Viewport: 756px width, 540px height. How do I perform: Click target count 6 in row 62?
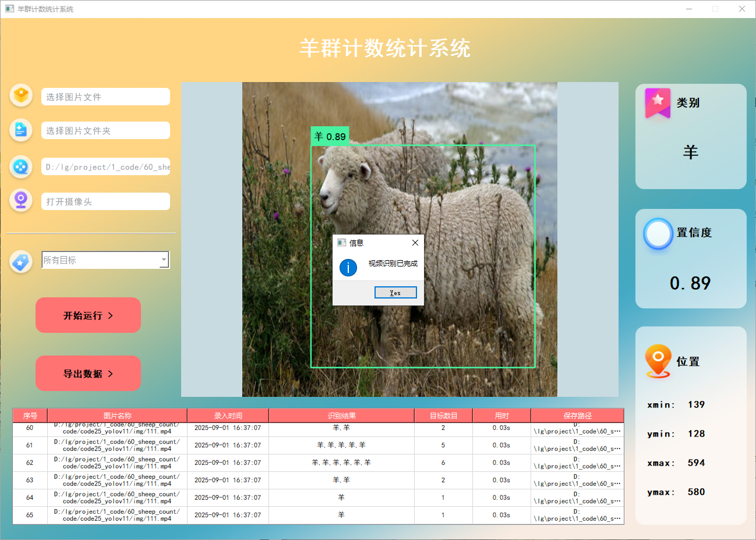(443, 463)
